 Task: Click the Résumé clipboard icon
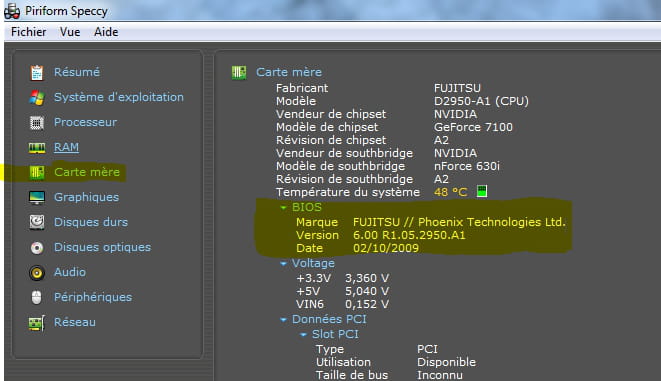pyautogui.click(x=37, y=72)
